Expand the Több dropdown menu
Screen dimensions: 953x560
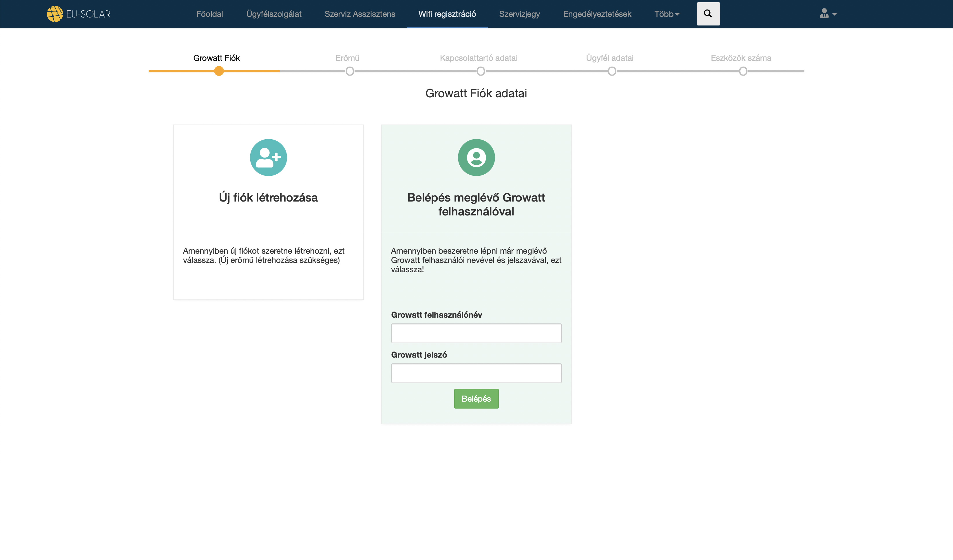tap(666, 14)
